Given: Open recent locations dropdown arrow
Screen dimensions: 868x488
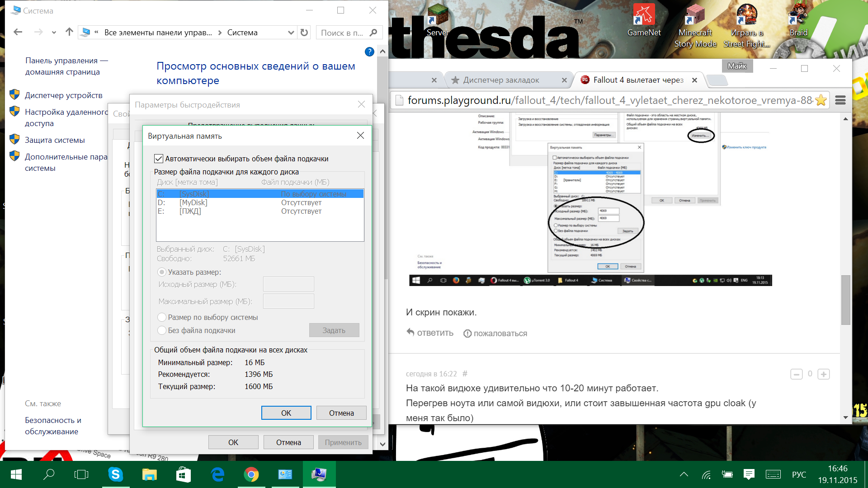Looking at the screenshot, I should point(54,33).
